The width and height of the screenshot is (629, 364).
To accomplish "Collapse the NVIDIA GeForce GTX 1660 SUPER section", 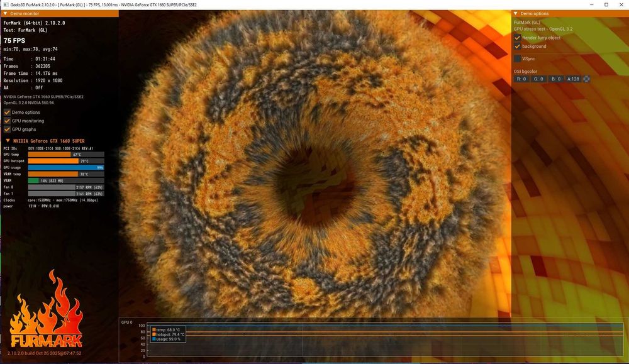I will point(8,141).
